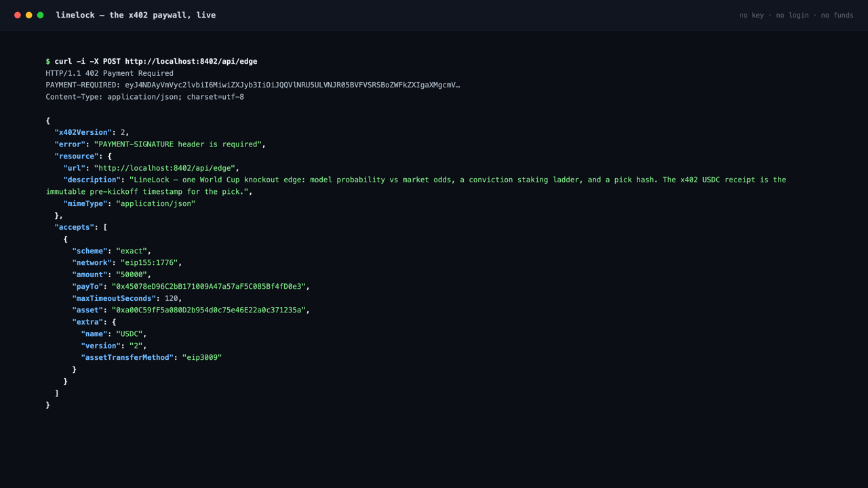This screenshot has height=488, width=868.
Task: Click the green '$' prompt symbol
Action: tap(48, 61)
